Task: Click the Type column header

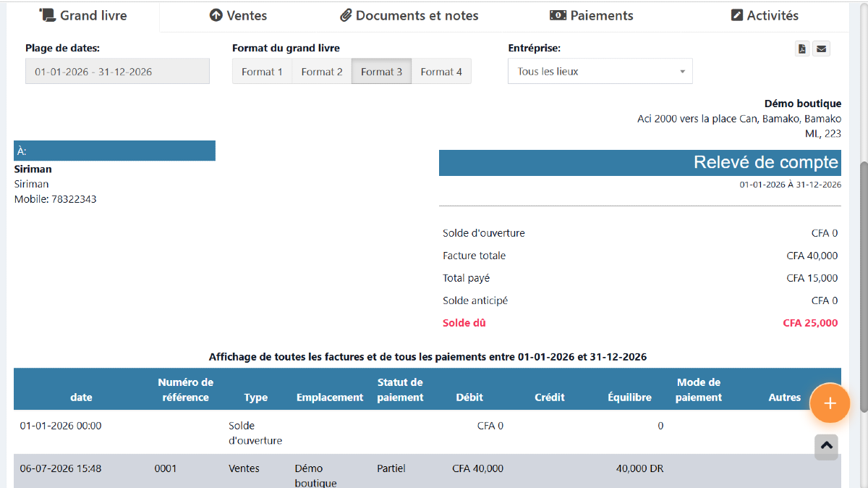Action: 255,397
